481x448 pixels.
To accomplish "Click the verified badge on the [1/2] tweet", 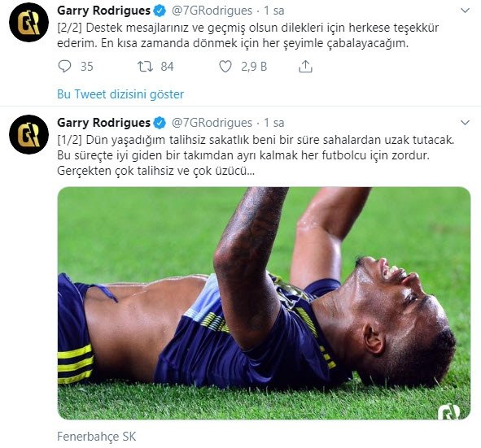I will coord(160,123).
